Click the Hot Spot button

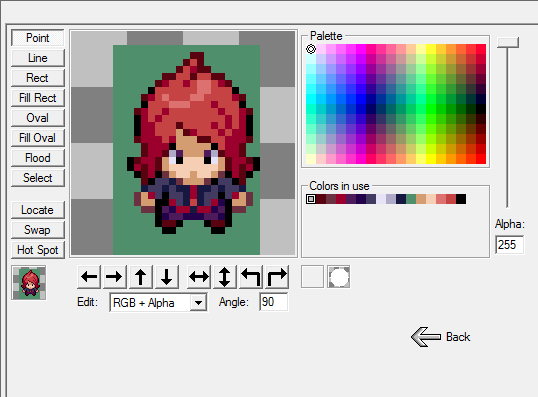38,250
